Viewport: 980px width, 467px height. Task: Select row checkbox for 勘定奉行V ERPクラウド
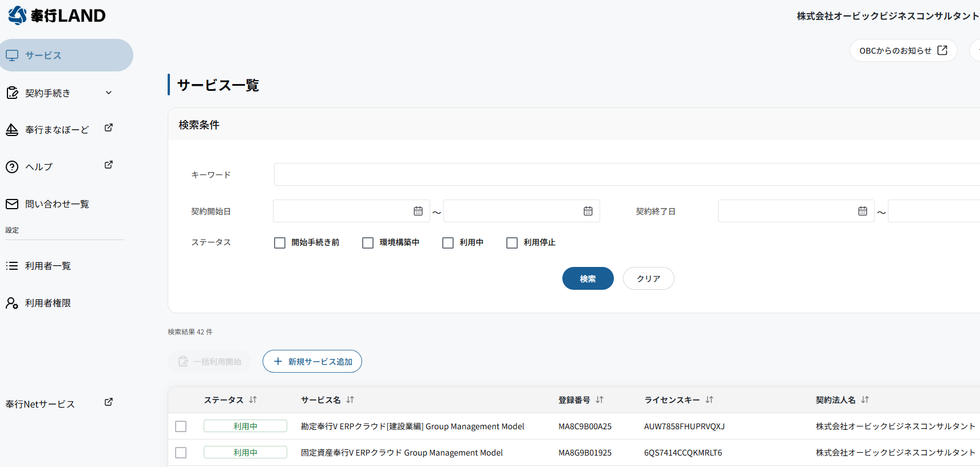[181, 426]
